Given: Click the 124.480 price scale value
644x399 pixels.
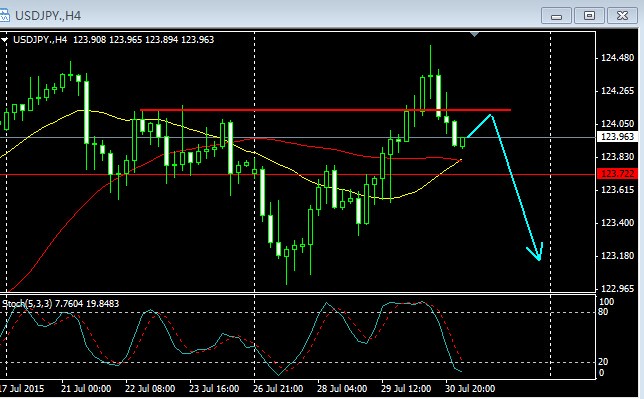Looking at the screenshot, I should coord(617,58).
